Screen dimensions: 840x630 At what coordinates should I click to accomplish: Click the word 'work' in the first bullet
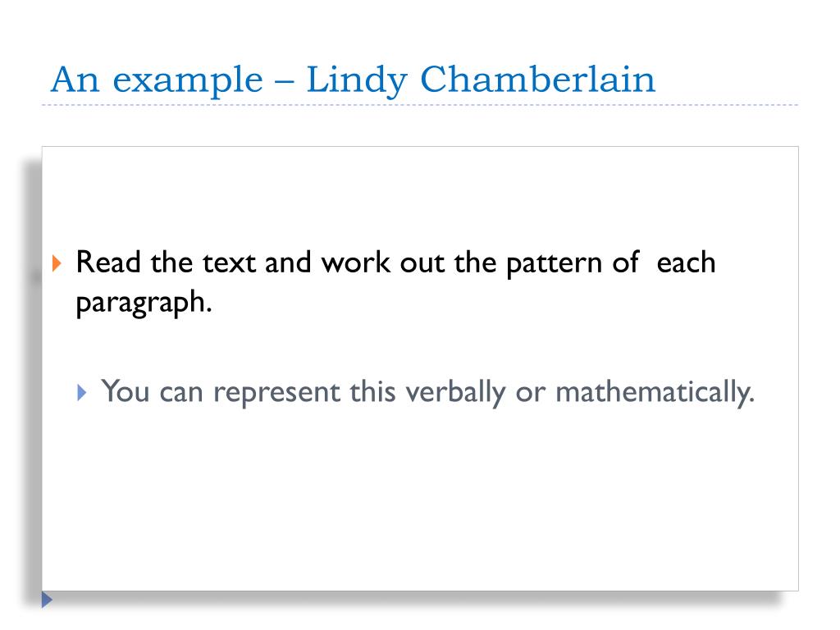[x=355, y=262]
